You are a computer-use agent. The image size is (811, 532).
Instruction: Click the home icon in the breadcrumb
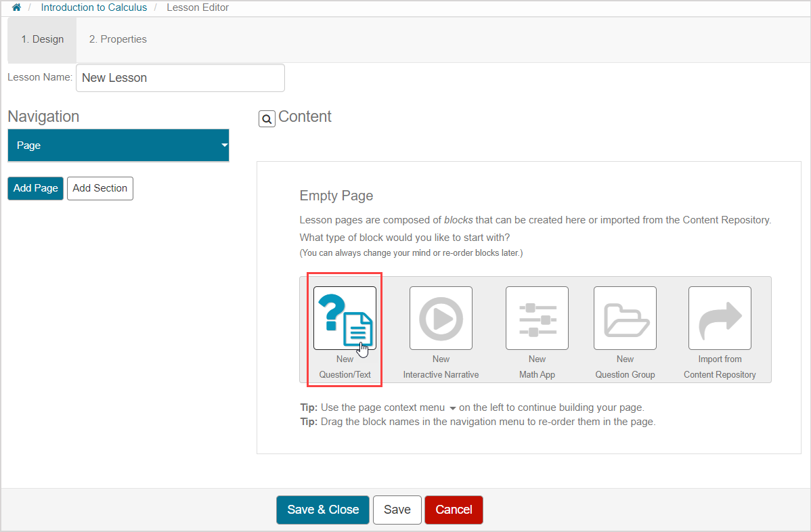point(16,7)
